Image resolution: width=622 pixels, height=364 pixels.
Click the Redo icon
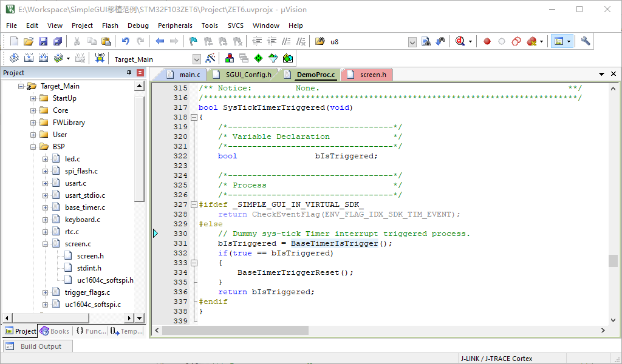pos(140,41)
